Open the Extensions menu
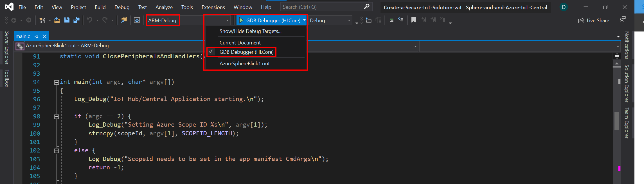Screen dimensions: 644x184 point(213,7)
